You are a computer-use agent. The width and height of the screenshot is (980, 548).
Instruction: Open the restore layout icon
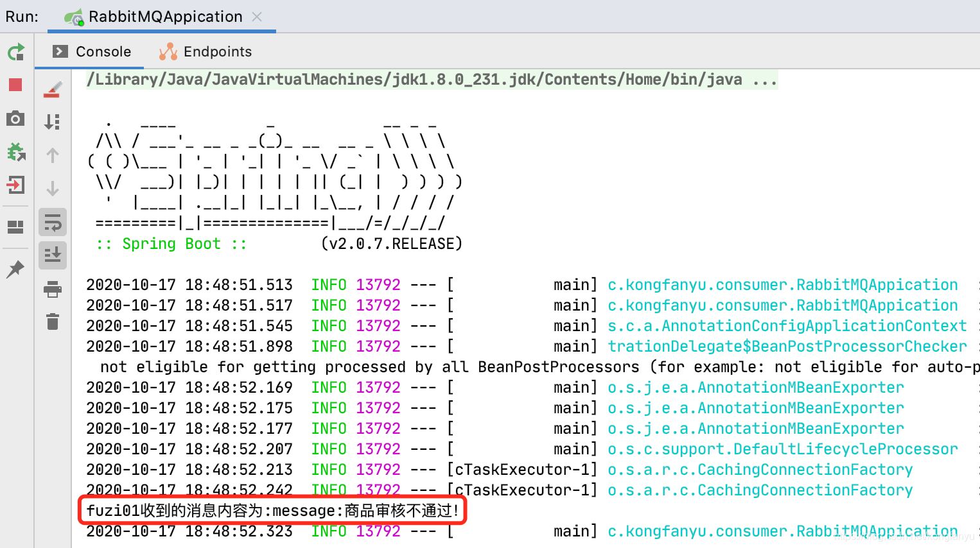point(15,227)
